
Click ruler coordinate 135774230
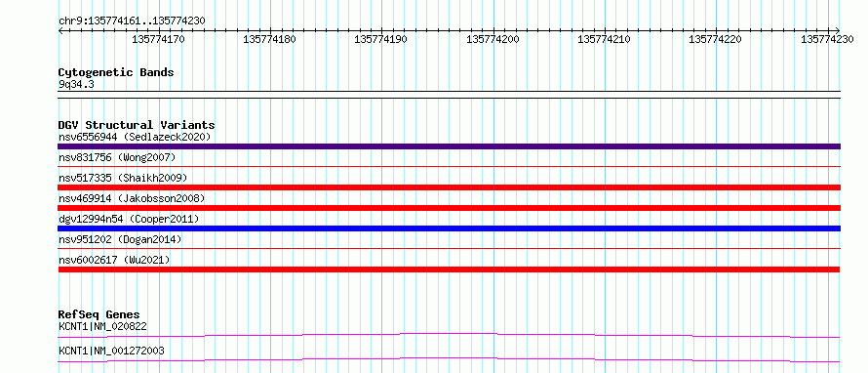827,39
